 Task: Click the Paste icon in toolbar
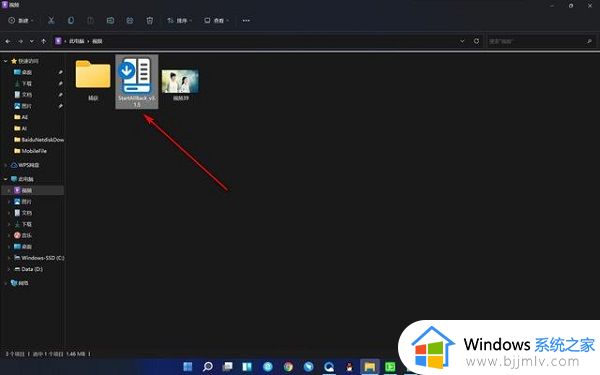(90, 20)
